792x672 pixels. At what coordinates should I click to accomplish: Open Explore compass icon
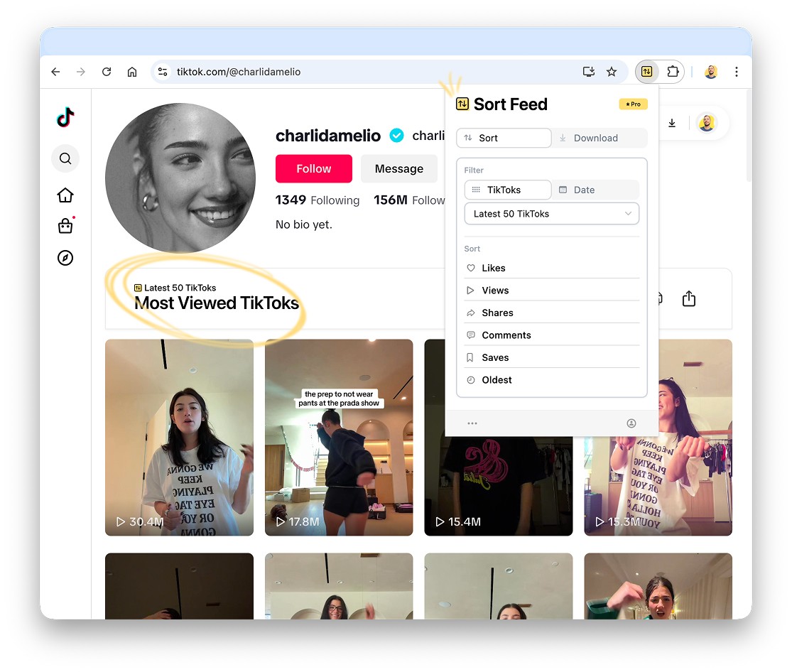(65, 258)
